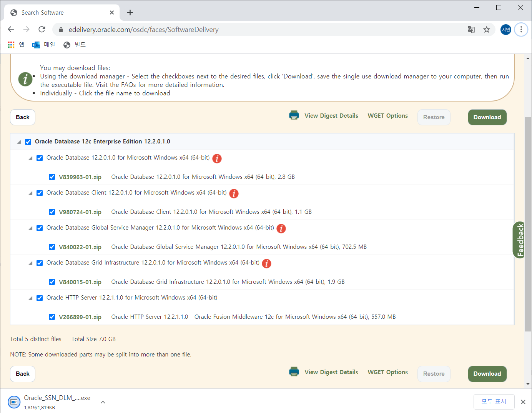Click the top printer icon near View Digest Details
Screen dimensions: 532x413
pos(294,115)
